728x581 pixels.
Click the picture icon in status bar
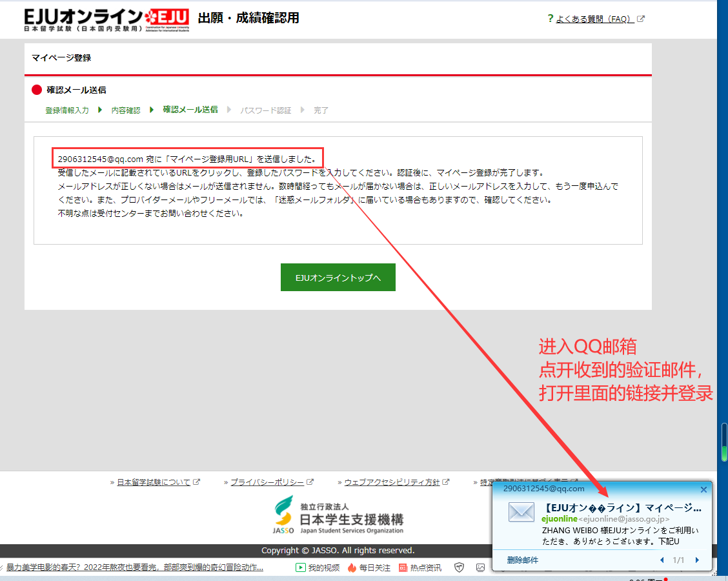481,567
